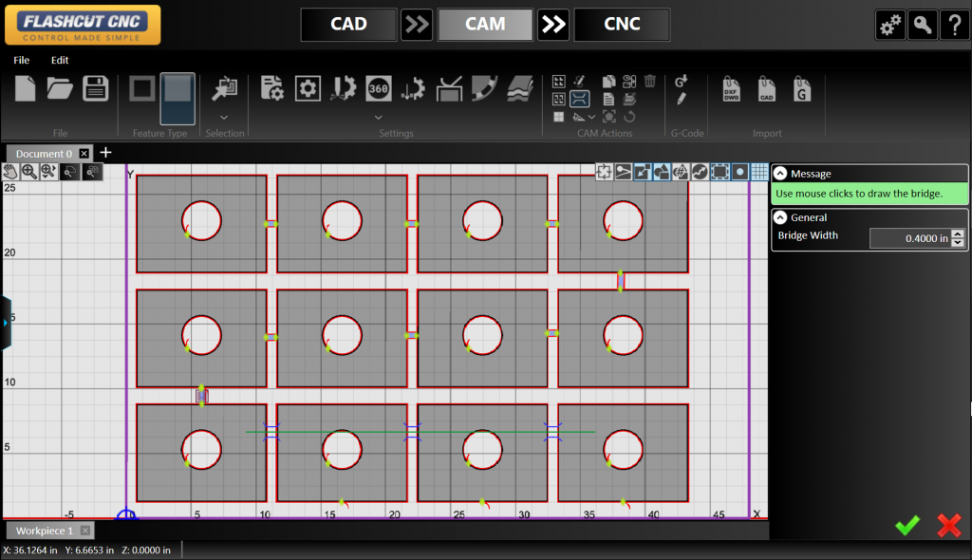The width and height of the screenshot is (972, 560).
Task: Select the Workpiece 1 tab
Action: [x=46, y=531]
